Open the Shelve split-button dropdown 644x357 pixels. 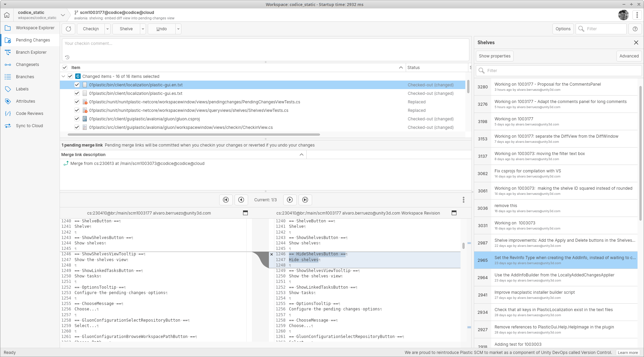coord(143,29)
